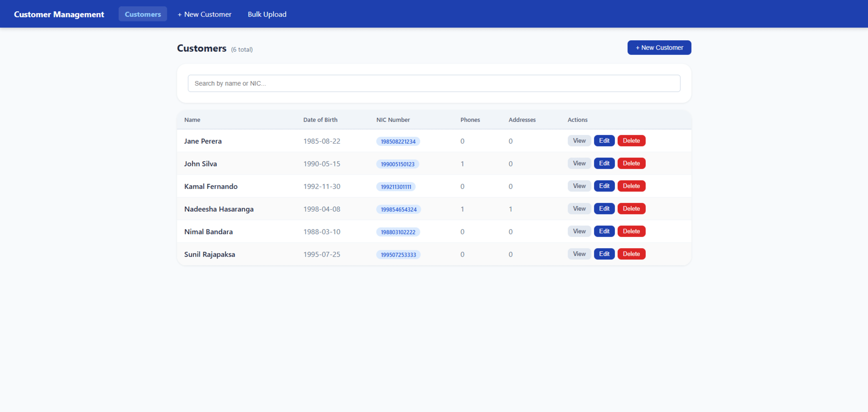
Task: Click the 'Name' column header
Action: coord(192,120)
